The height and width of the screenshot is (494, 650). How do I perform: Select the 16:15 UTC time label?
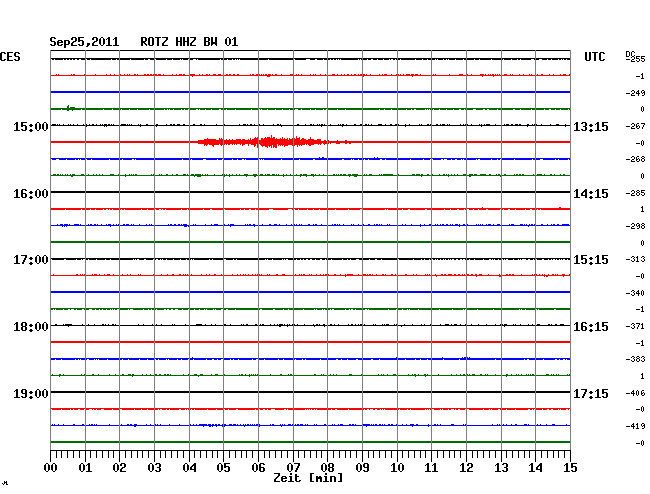coord(591,327)
